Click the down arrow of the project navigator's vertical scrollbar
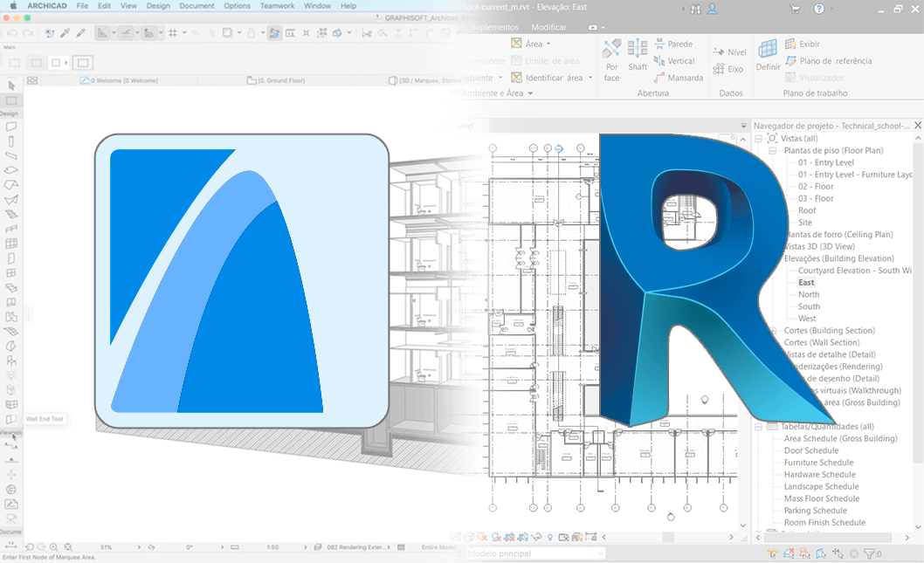The image size is (924, 563). (918, 526)
